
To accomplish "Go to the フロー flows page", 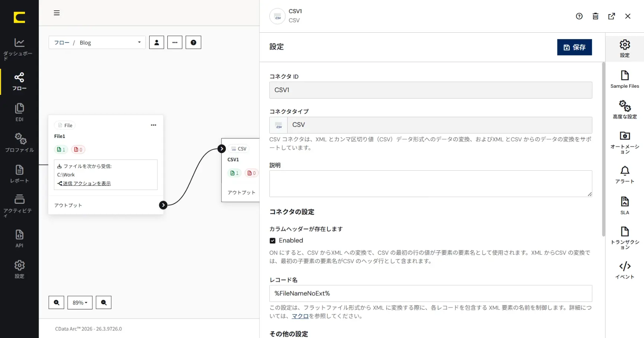I will pyautogui.click(x=19, y=82).
